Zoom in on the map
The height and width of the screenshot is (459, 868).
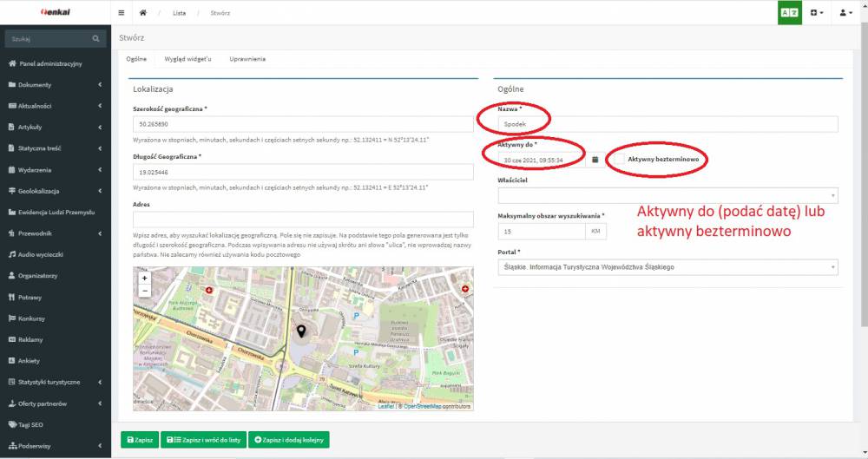coord(144,278)
